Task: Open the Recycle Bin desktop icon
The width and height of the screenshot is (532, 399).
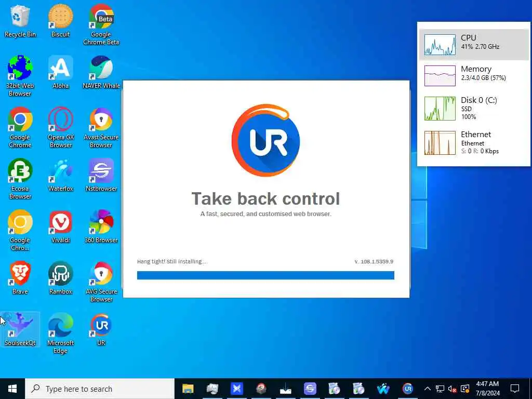Action: (20, 21)
